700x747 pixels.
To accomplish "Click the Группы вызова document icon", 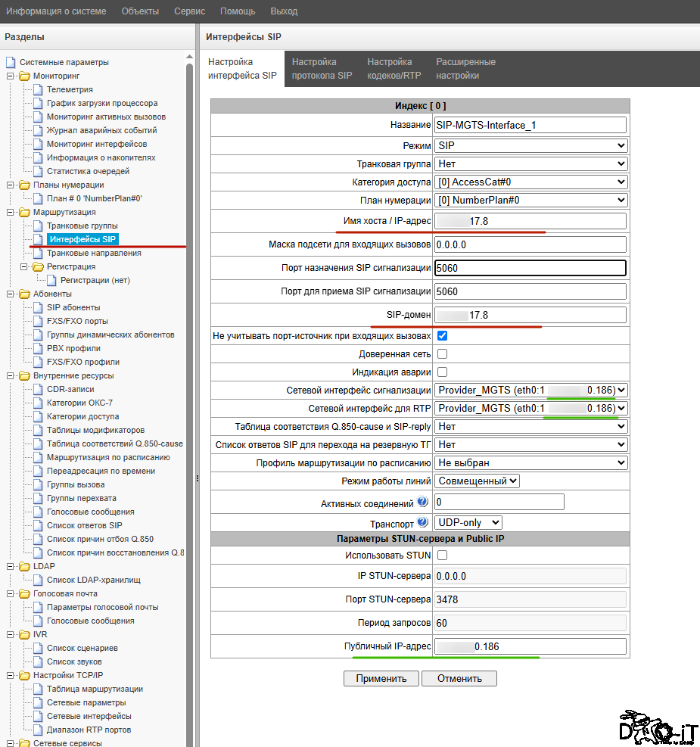I will click(38, 485).
